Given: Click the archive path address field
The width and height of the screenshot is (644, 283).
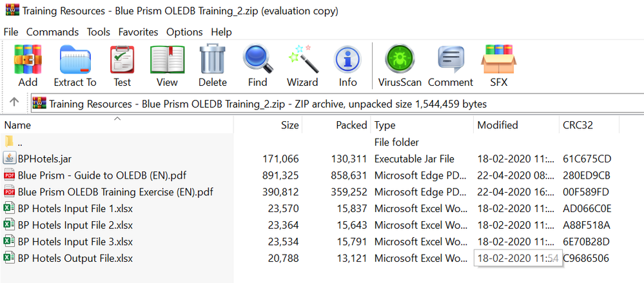Looking at the screenshot, I should (337, 104).
